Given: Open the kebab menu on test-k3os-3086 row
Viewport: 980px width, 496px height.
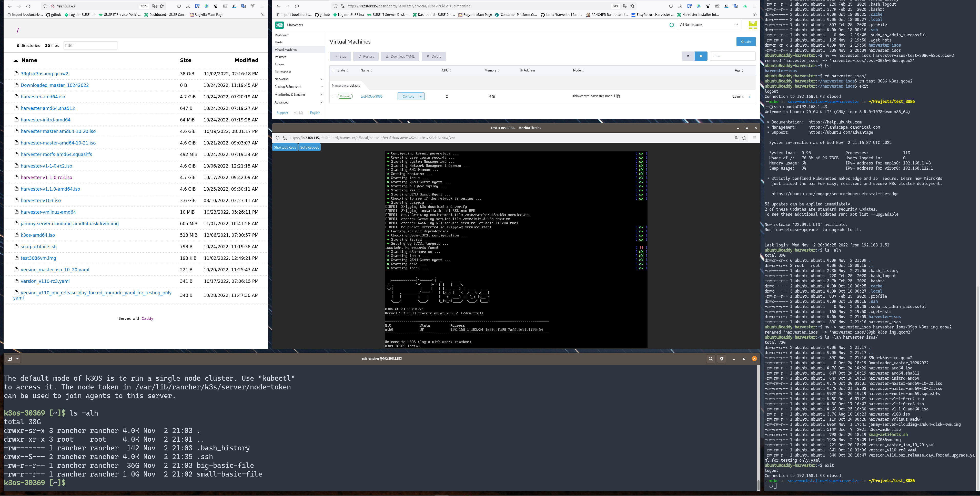Looking at the screenshot, I should [x=750, y=96].
